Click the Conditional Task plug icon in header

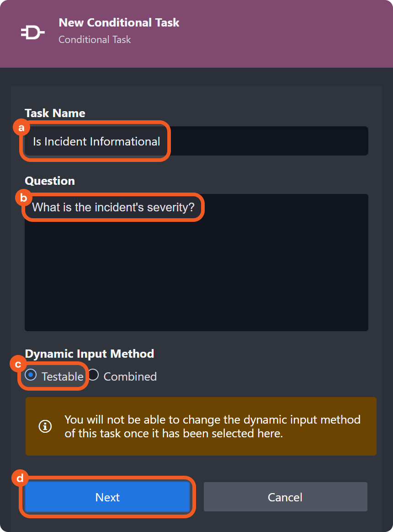coord(32,32)
